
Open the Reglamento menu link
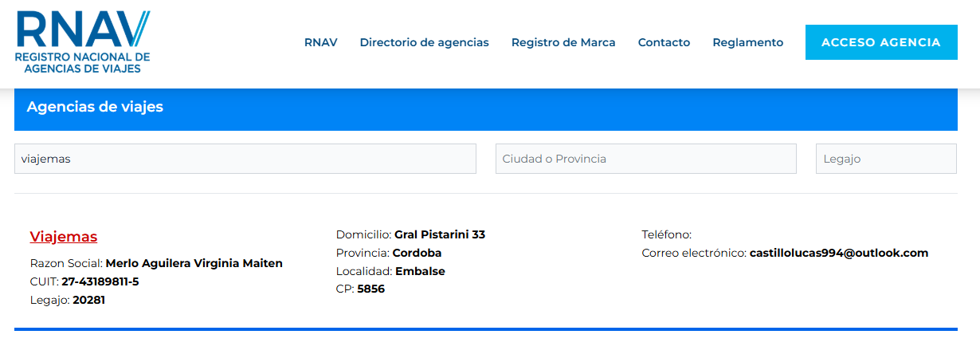tap(747, 42)
